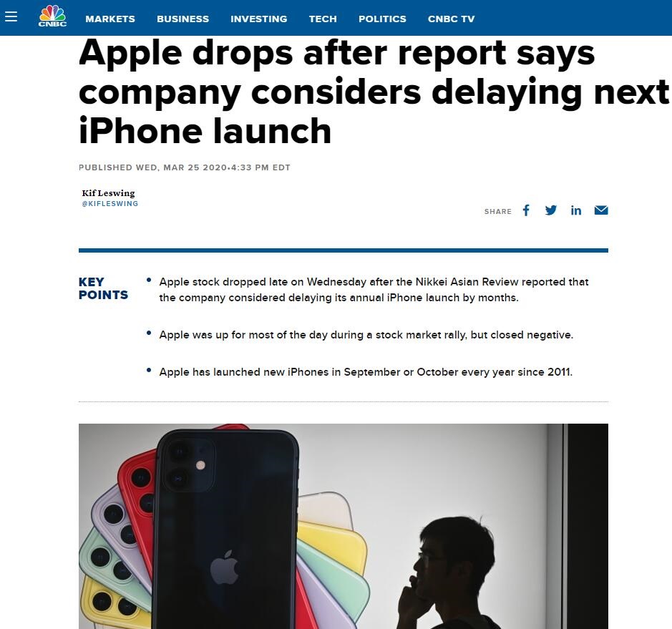Share article on Facebook

coord(526,210)
